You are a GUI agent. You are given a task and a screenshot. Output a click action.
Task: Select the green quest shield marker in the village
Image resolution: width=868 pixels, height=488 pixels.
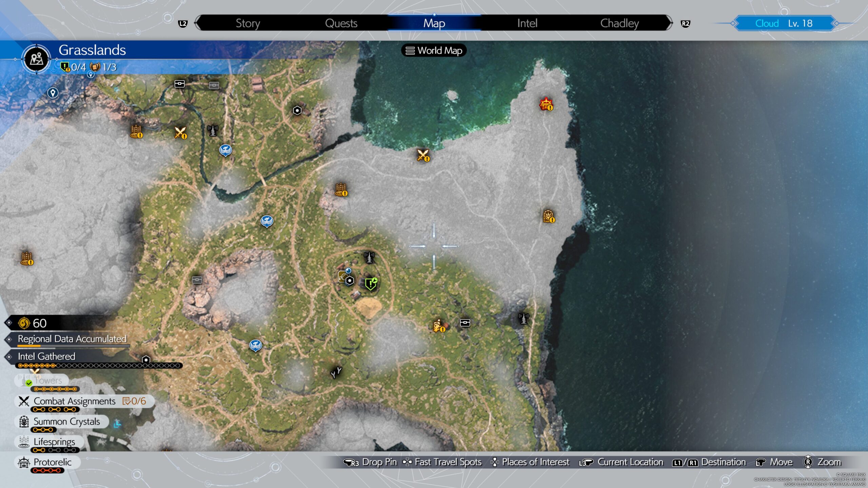click(371, 284)
